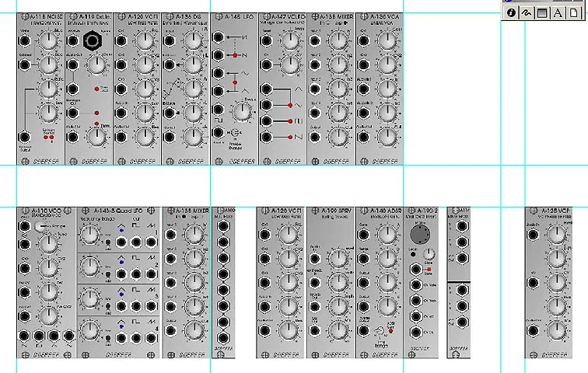
Task: Click the top-row A-120 VCF1 Audio Out jack
Action: point(121,137)
